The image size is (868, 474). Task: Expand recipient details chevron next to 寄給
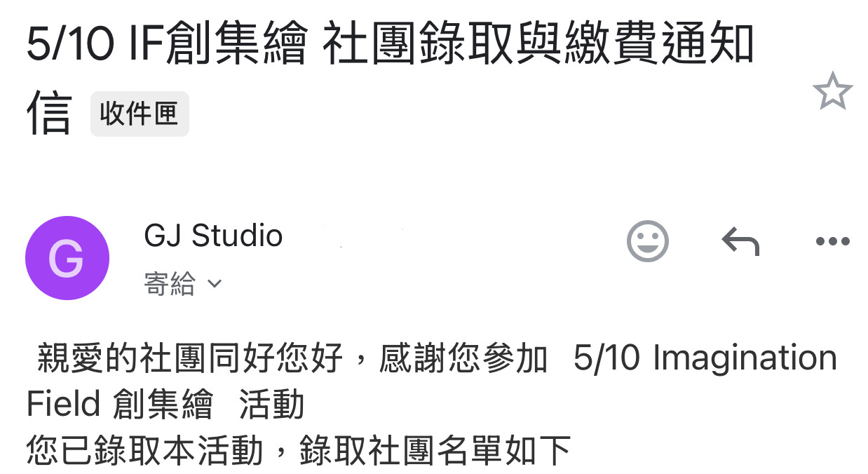[215, 284]
